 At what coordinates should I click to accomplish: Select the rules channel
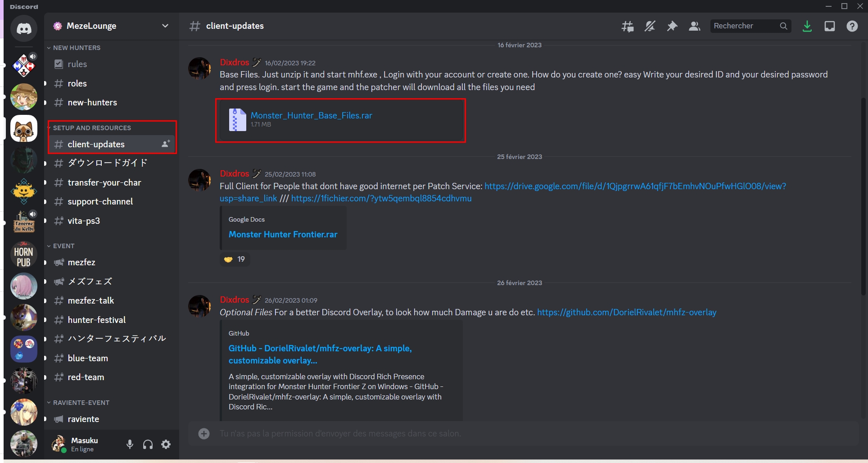77,64
